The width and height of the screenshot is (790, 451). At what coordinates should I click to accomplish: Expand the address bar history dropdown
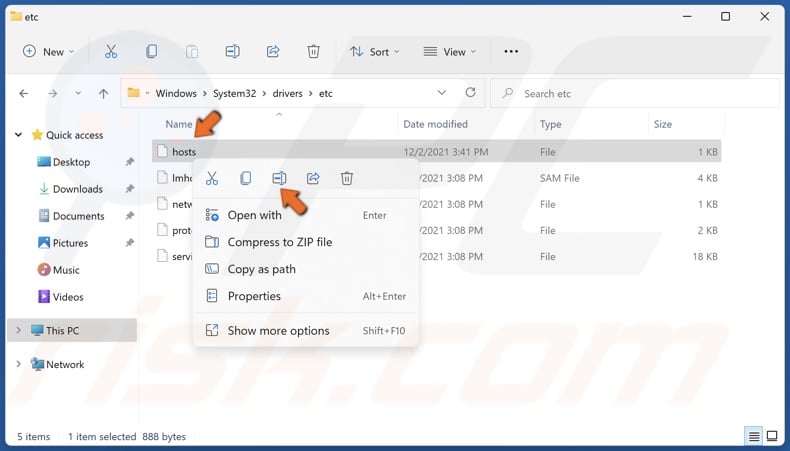pos(442,93)
